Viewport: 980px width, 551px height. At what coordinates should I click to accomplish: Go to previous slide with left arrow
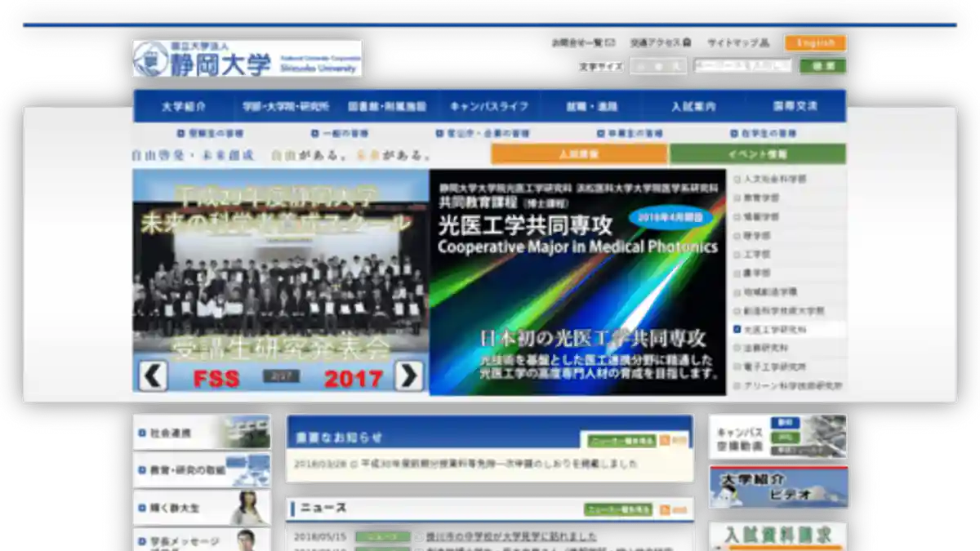coord(153,375)
